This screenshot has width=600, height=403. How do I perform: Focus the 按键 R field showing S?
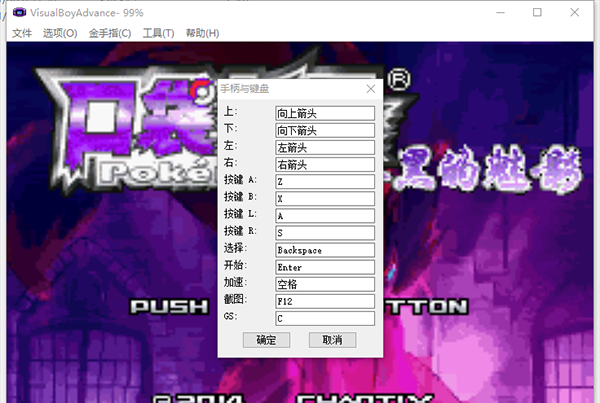(x=325, y=233)
